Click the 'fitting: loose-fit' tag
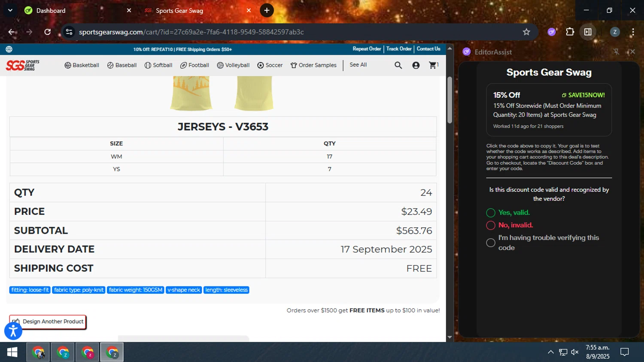This screenshot has height=362, width=644. [30, 290]
